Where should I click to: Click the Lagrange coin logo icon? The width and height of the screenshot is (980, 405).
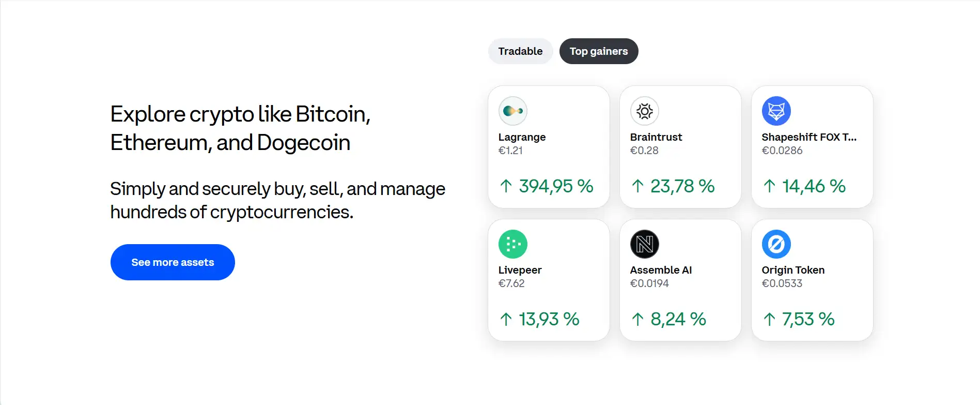[x=512, y=111]
